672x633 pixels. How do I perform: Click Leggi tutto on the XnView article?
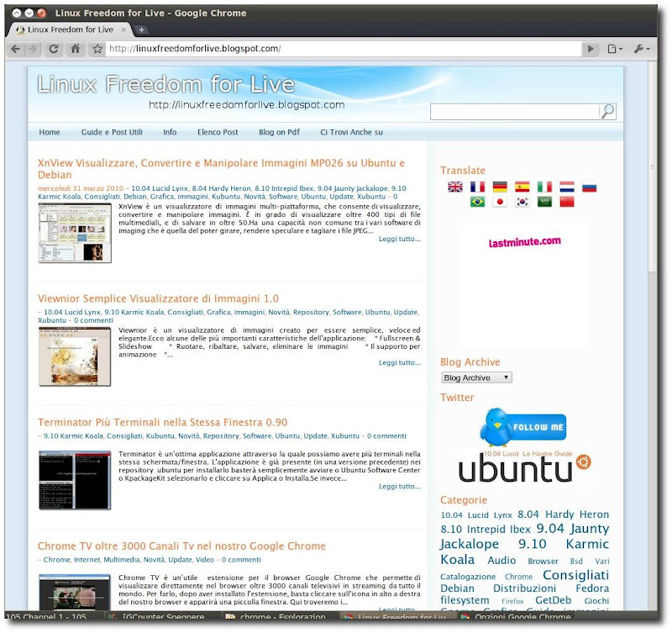[398, 240]
